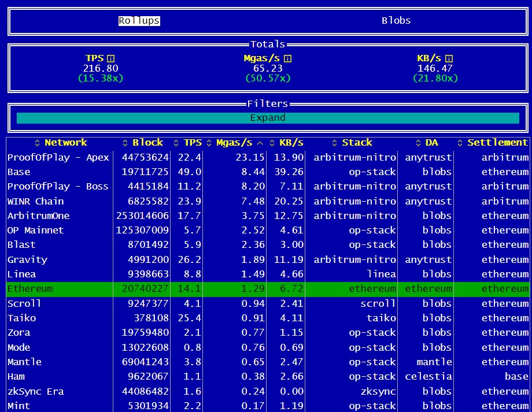
Task: Select the Gravity network
Action: tap(27, 260)
